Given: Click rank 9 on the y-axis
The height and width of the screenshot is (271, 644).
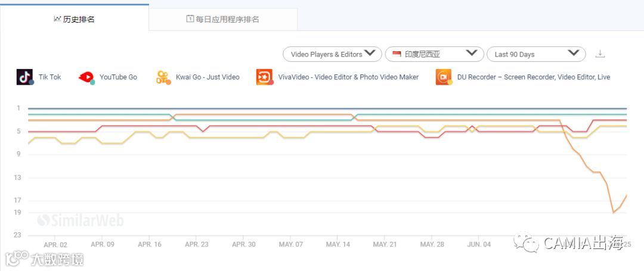Looking at the screenshot, I should click(18, 154).
